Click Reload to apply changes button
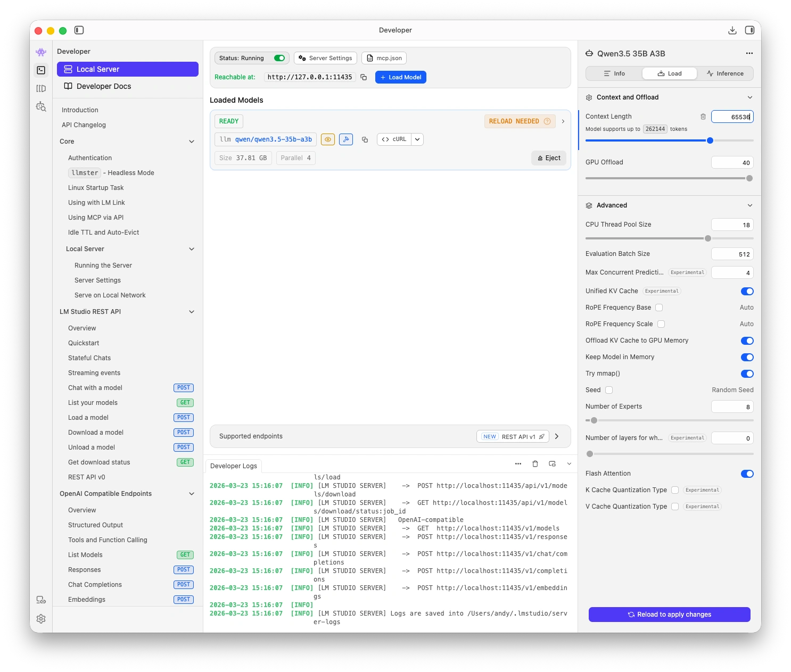Screen dimensions: 791x672 (x=669, y=615)
